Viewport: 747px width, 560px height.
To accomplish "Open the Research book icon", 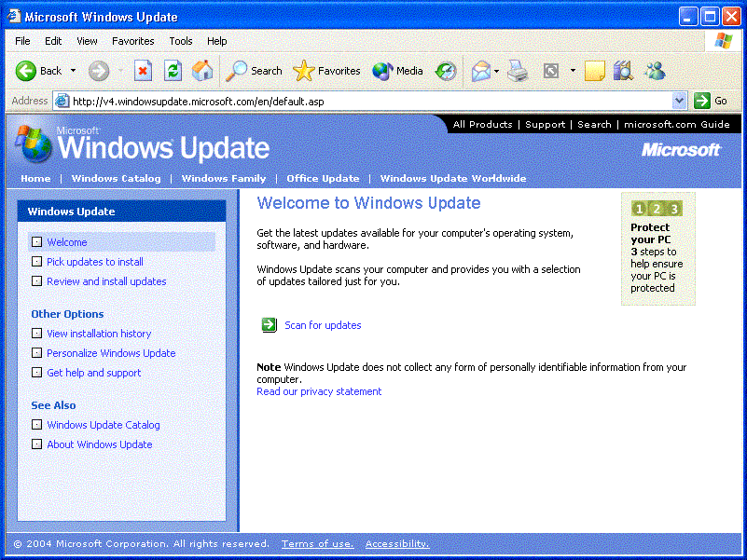I will (623, 71).
